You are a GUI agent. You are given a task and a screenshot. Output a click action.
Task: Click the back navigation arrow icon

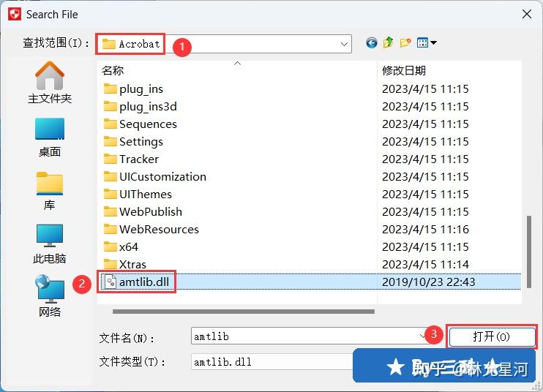[x=372, y=43]
